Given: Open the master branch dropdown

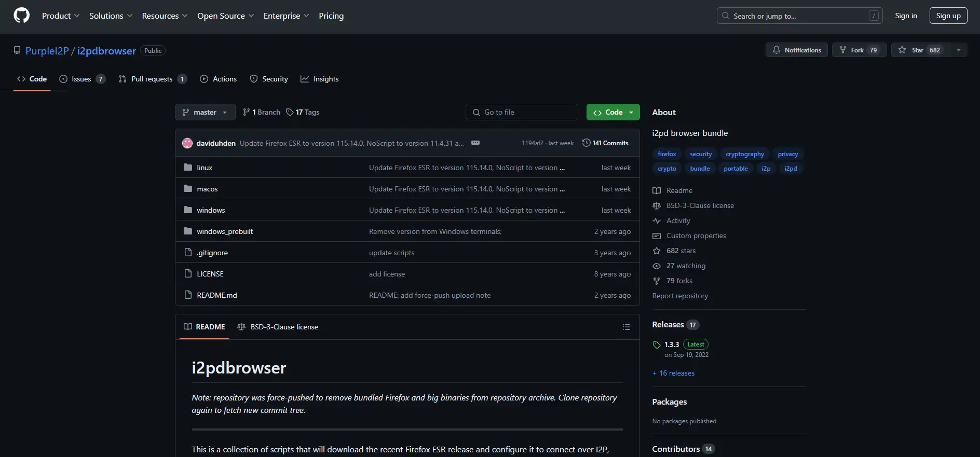Looking at the screenshot, I should 205,112.
